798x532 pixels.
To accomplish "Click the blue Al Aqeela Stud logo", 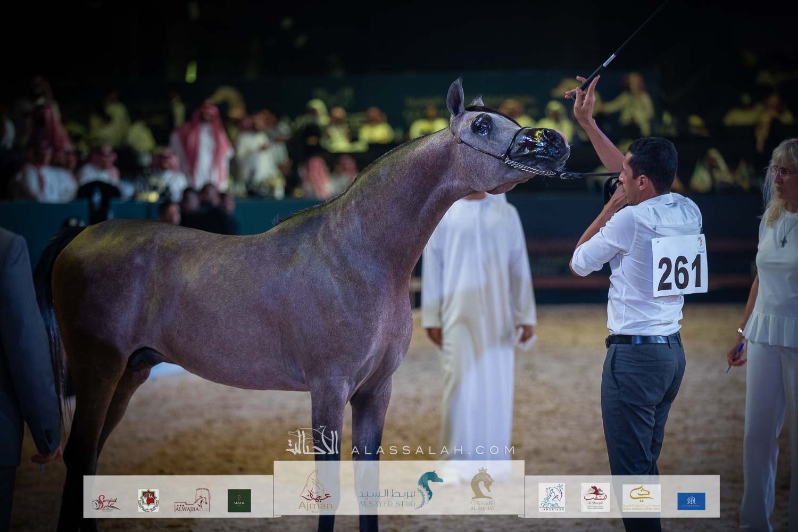I will click(691, 501).
